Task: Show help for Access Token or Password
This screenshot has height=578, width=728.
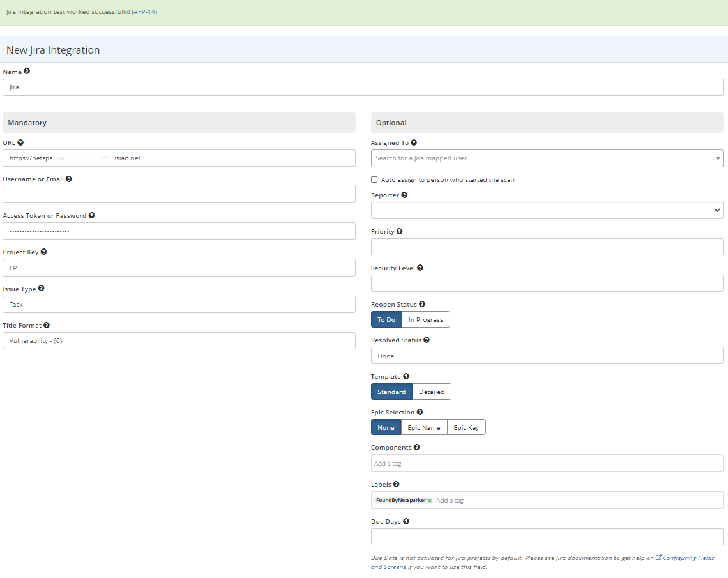Action: [91, 215]
